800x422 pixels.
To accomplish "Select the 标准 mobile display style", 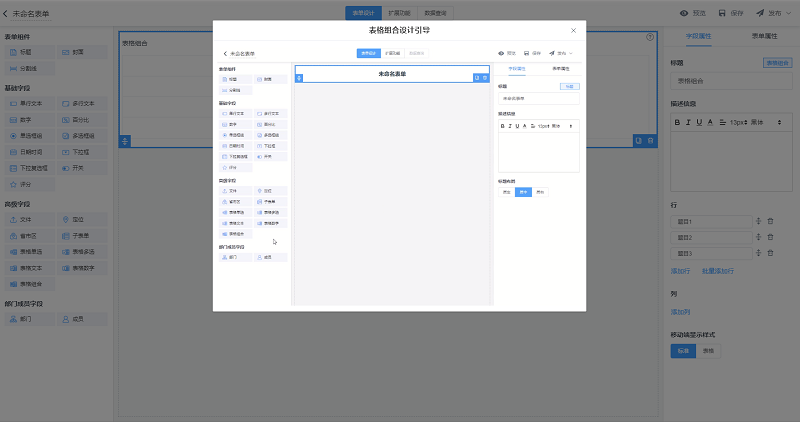I will (x=682, y=351).
